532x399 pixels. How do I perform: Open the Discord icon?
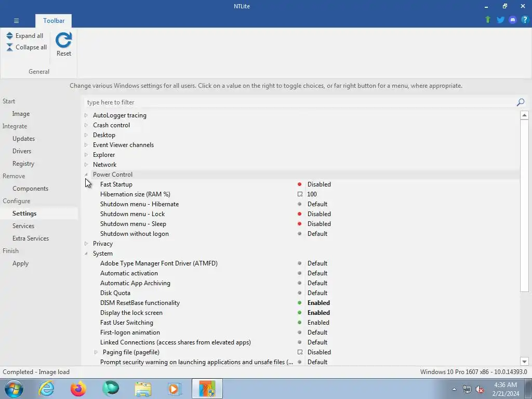[513, 20]
